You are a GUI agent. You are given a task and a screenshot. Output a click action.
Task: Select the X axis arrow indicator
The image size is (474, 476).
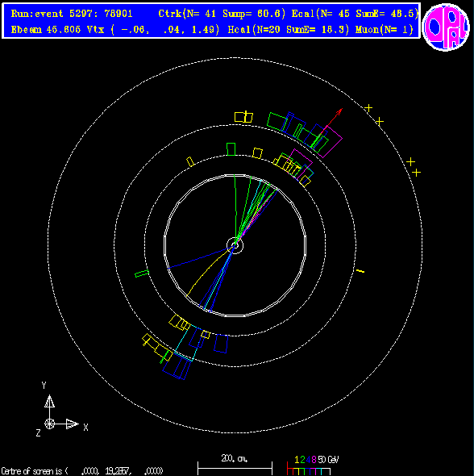point(73,424)
